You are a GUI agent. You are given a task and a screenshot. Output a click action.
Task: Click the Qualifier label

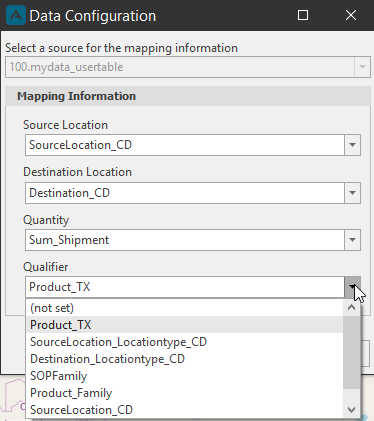pyautogui.click(x=46, y=267)
